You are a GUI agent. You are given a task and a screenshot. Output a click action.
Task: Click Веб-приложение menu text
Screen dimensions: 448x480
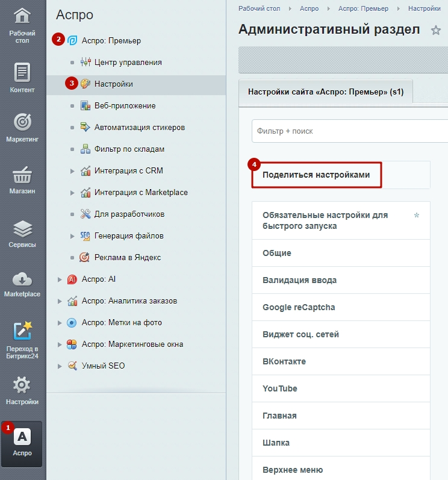click(125, 105)
